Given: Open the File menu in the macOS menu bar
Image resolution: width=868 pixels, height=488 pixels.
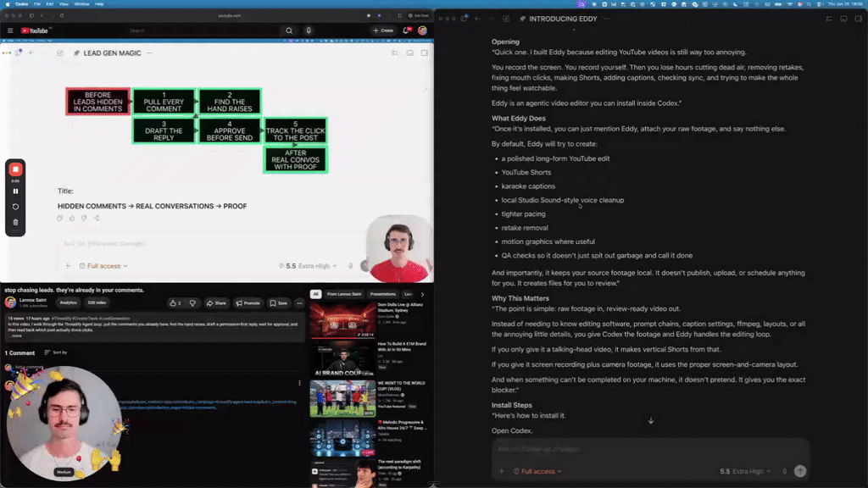Looking at the screenshot, I should (37, 4).
